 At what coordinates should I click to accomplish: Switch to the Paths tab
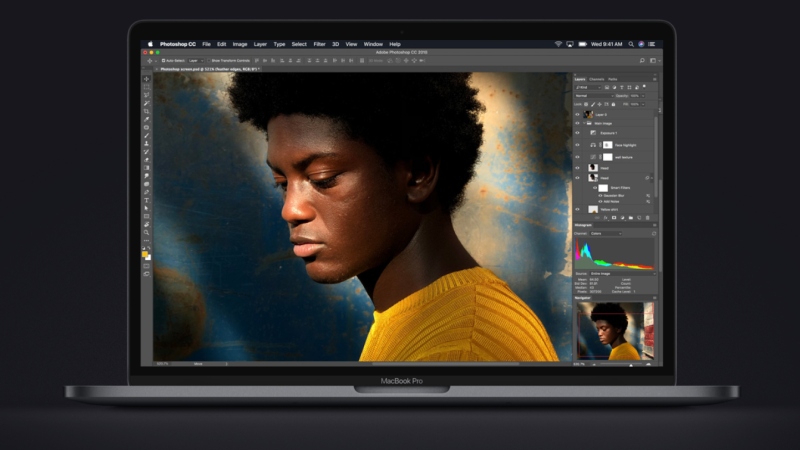(613, 79)
